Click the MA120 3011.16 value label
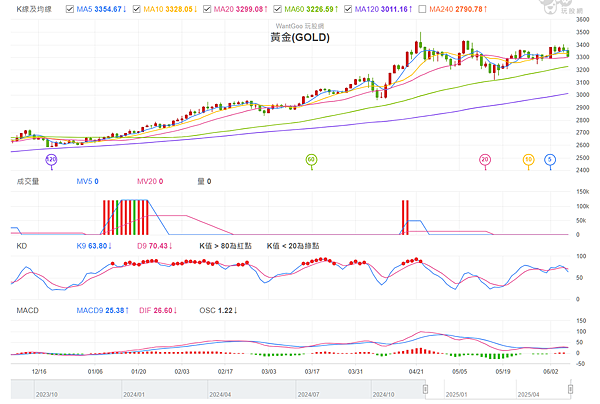The height and width of the screenshot is (404, 600). 383,9
